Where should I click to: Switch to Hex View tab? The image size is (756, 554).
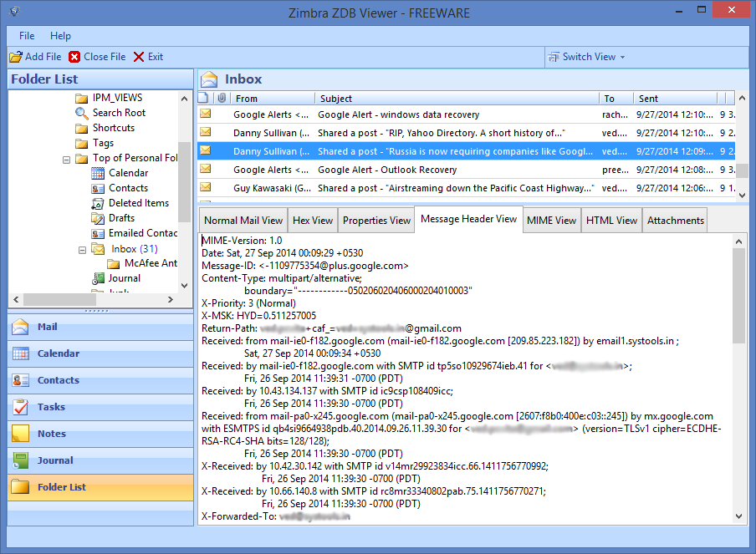pyautogui.click(x=313, y=221)
